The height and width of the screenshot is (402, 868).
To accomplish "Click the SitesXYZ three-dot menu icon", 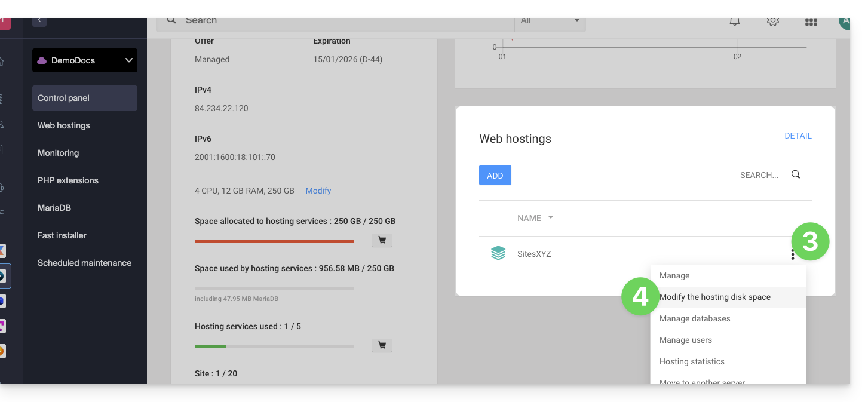I will tap(792, 254).
